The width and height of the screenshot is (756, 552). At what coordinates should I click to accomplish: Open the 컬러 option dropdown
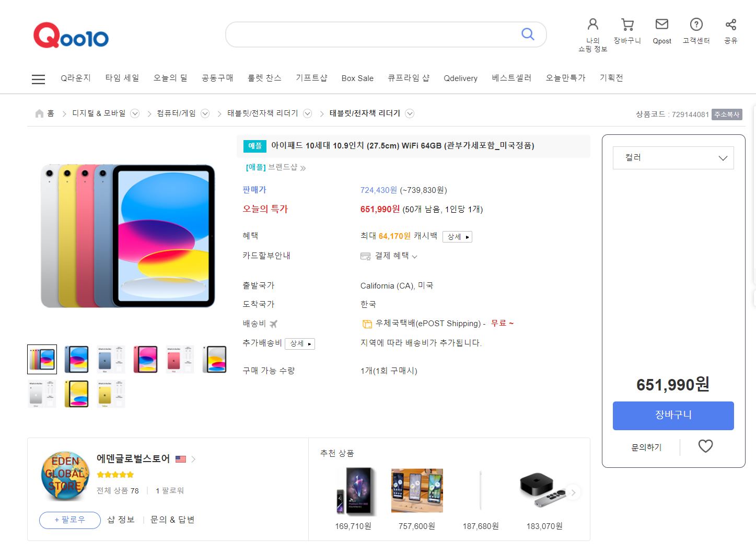tap(673, 158)
